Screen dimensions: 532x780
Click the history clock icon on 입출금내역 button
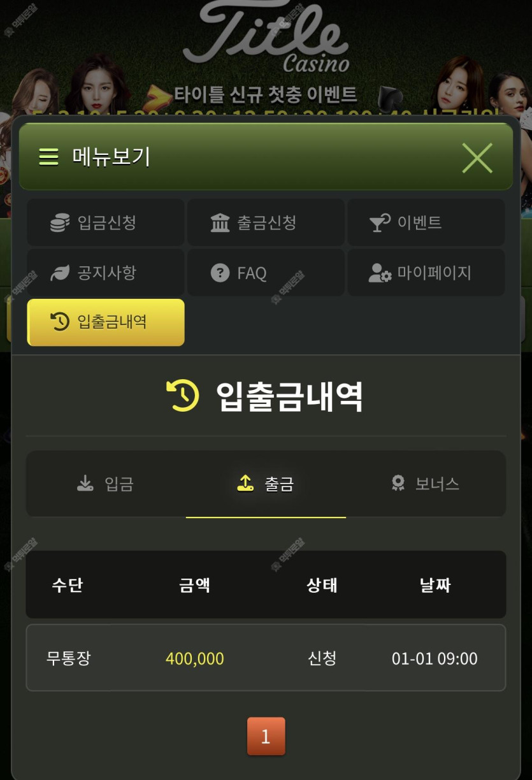point(59,322)
